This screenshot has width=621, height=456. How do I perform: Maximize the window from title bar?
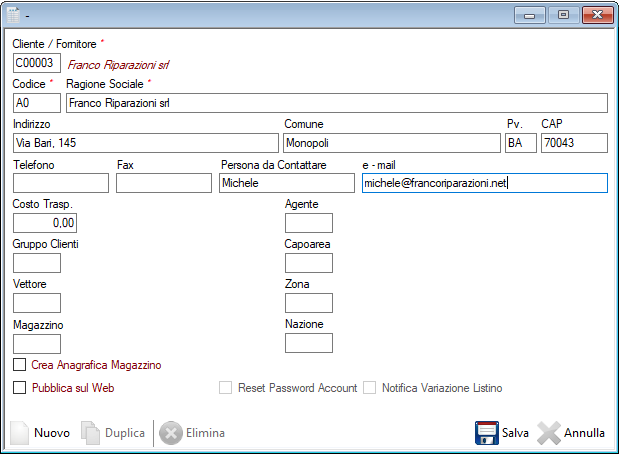(563, 15)
